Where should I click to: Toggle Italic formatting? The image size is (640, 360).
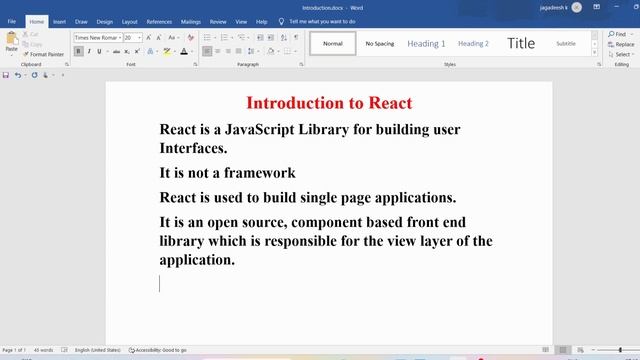(89, 51)
